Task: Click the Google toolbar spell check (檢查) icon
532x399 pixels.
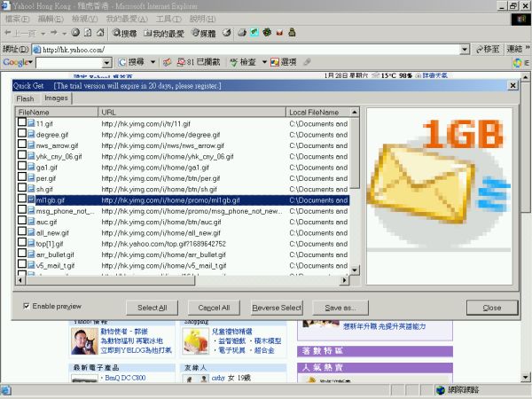Action: [x=234, y=62]
